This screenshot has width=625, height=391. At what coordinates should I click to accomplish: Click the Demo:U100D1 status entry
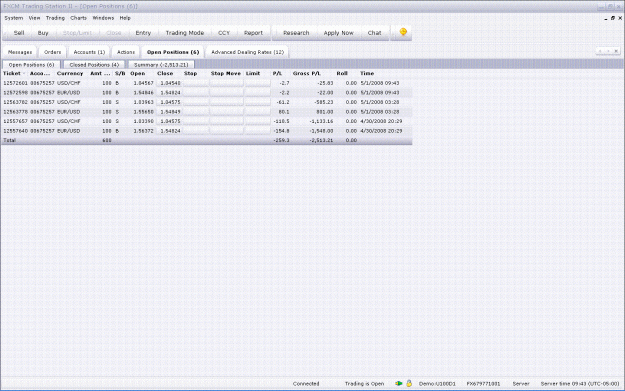pyautogui.click(x=437, y=384)
